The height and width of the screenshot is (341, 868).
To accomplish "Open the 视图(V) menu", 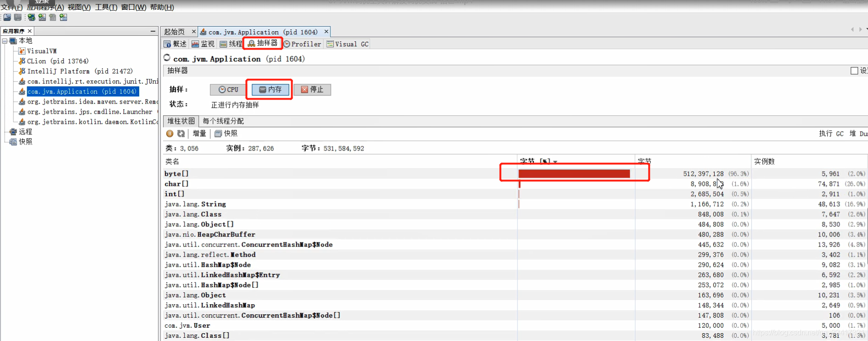I will point(79,7).
